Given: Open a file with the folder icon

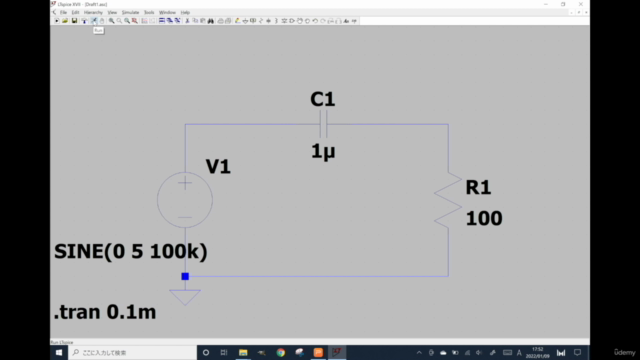Looking at the screenshot, I should [x=65, y=21].
